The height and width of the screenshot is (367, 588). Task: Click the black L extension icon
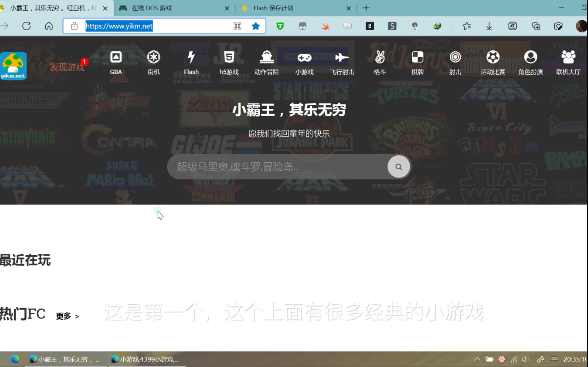click(370, 26)
